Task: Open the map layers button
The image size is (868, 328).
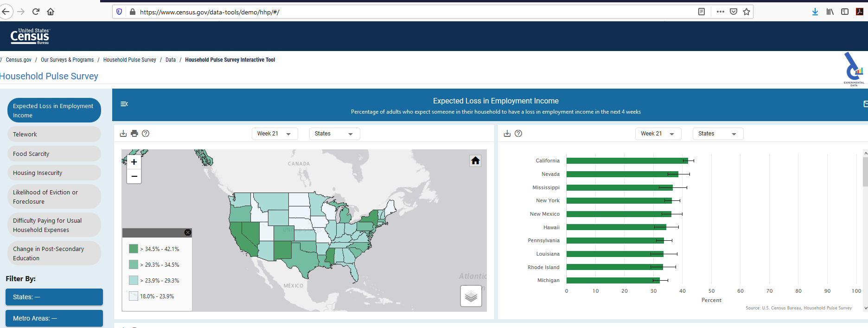Action: click(471, 296)
